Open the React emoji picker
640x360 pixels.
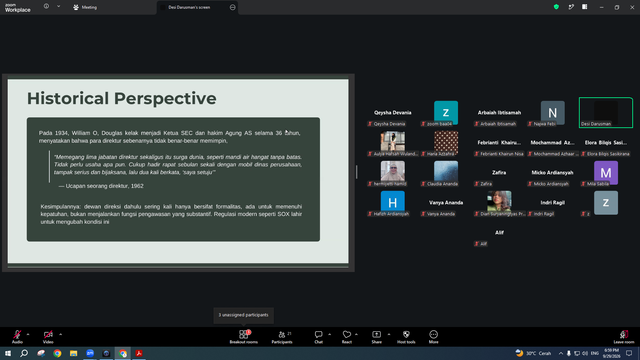tap(347, 337)
